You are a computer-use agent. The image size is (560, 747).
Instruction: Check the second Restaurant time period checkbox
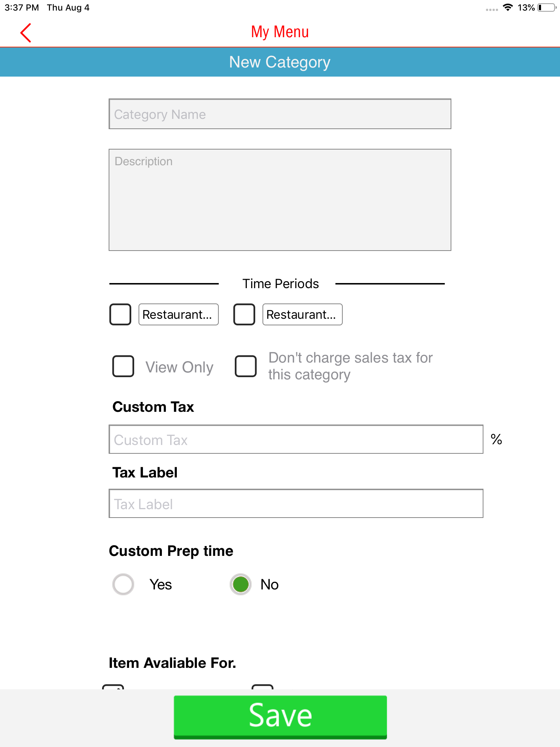point(244,314)
